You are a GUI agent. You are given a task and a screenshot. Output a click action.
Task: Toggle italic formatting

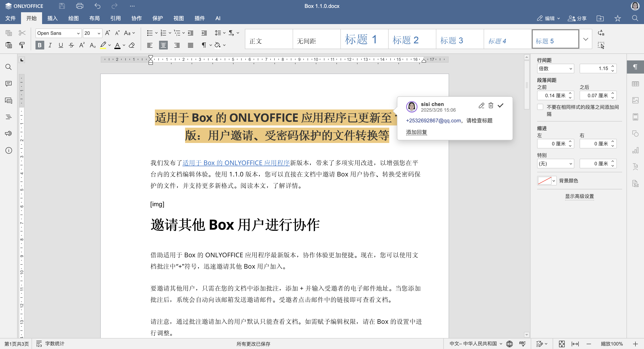(x=50, y=45)
